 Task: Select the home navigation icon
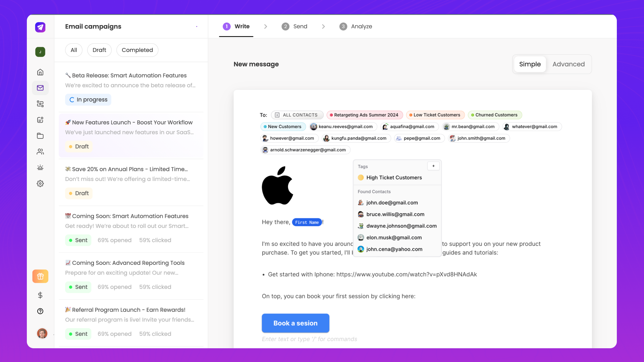(40, 72)
